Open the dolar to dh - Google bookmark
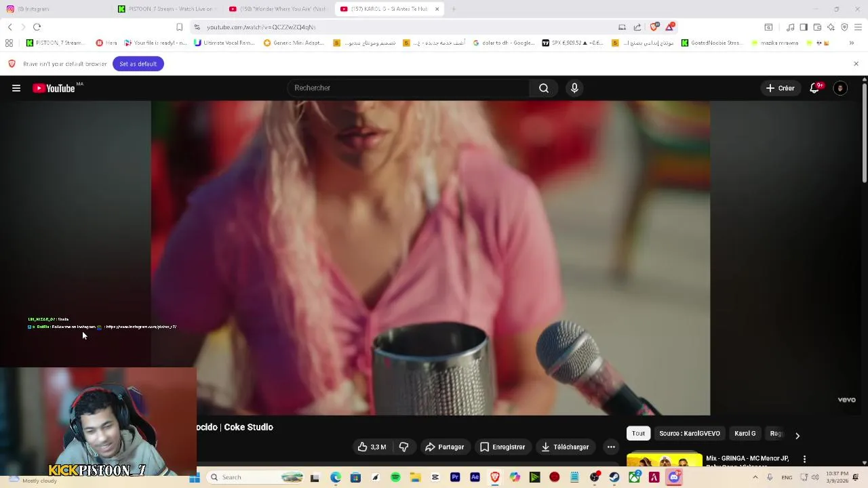This screenshot has width=868, height=488. click(503, 43)
